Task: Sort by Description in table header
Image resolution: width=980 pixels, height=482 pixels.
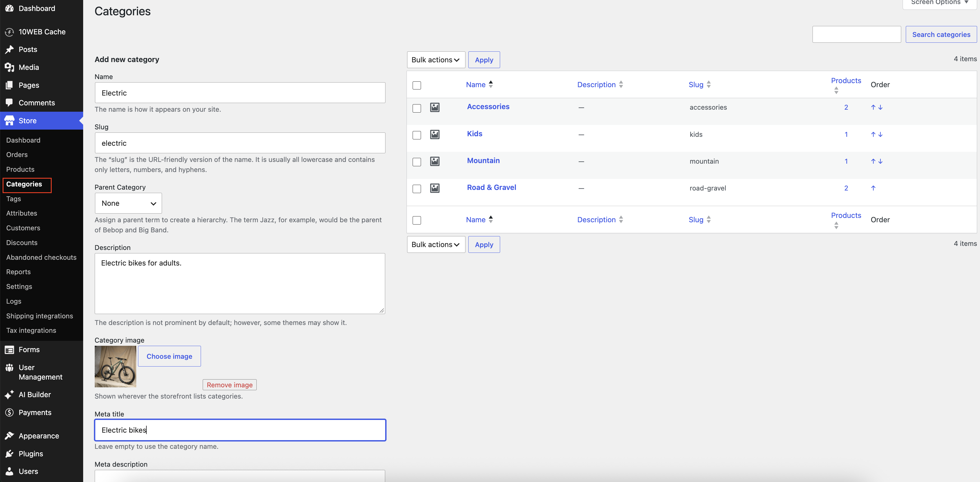Action: tap(600, 84)
